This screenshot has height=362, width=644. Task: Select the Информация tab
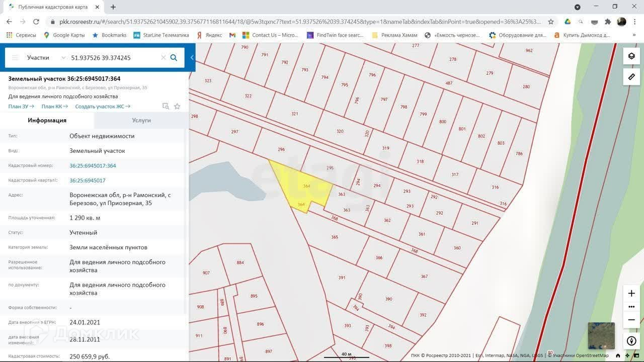pos(47,121)
